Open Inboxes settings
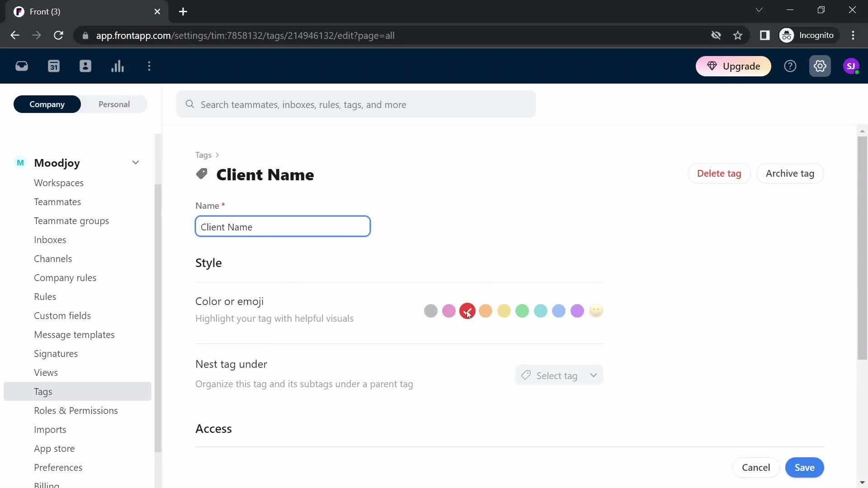The width and height of the screenshot is (868, 488). coord(50,240)
